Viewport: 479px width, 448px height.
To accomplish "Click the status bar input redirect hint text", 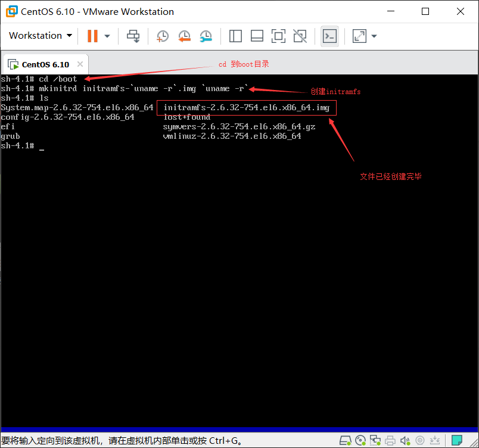I will coord(122,441).
